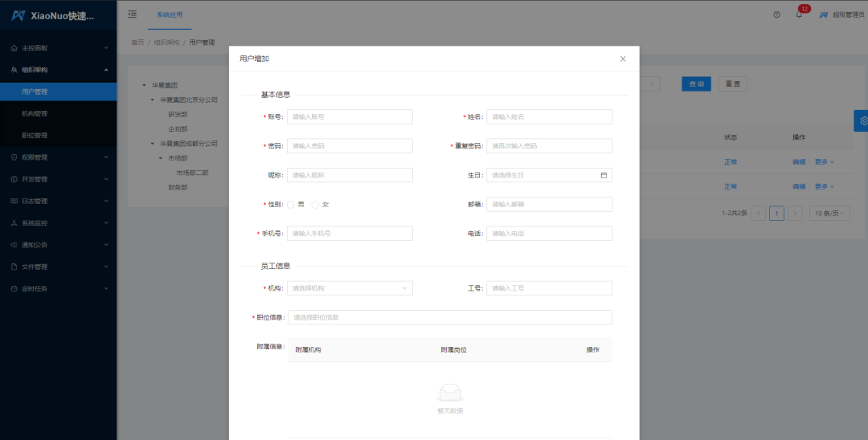Expand the 主控面板 sidebar menu
868x440 pixels.
[58, 48]
